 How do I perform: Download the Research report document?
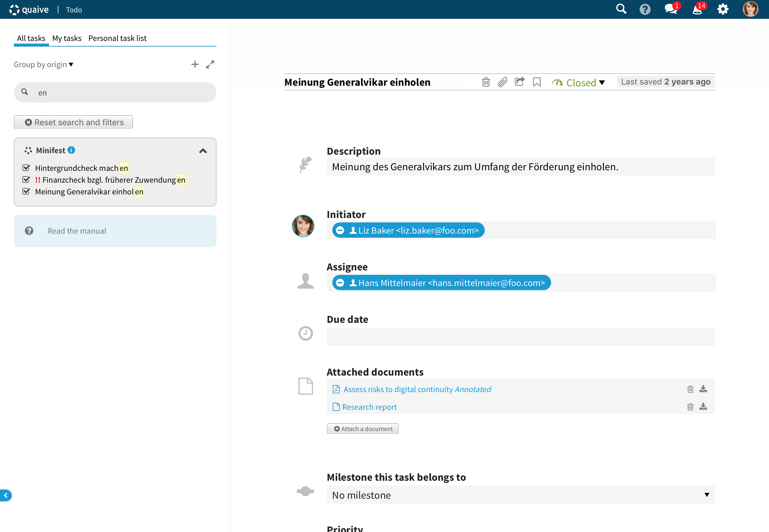click(703, 407)
